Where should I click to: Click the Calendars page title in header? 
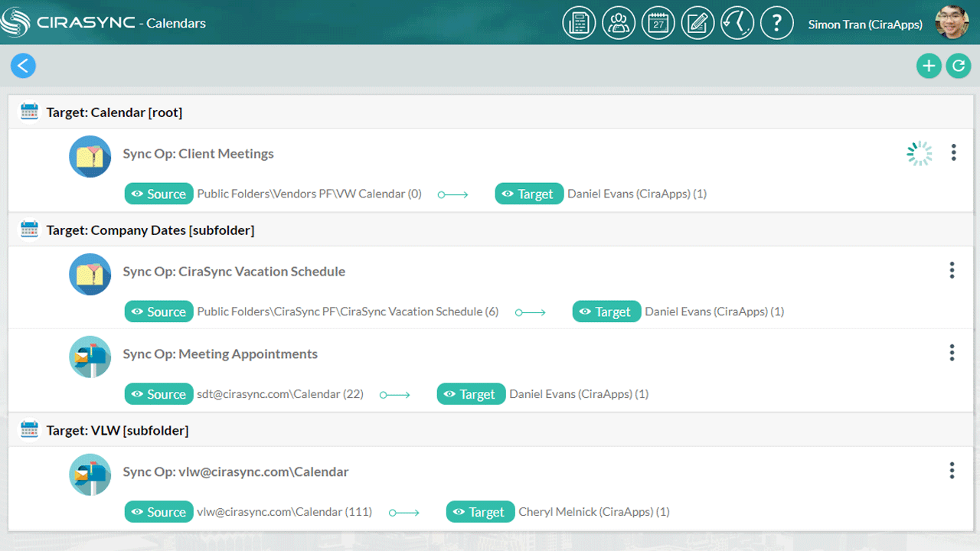pyautogui.click(x=176, y=24)
